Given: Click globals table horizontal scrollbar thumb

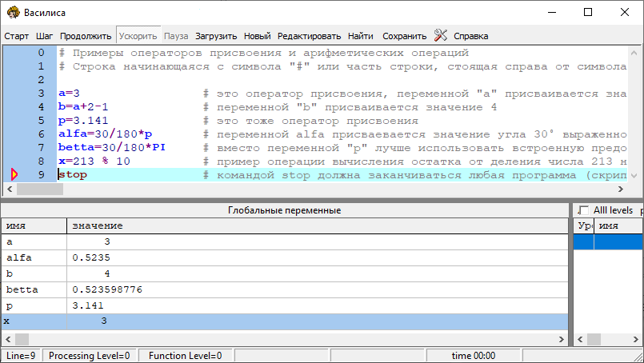Looking at the screenshot, I should coord(22,339).
